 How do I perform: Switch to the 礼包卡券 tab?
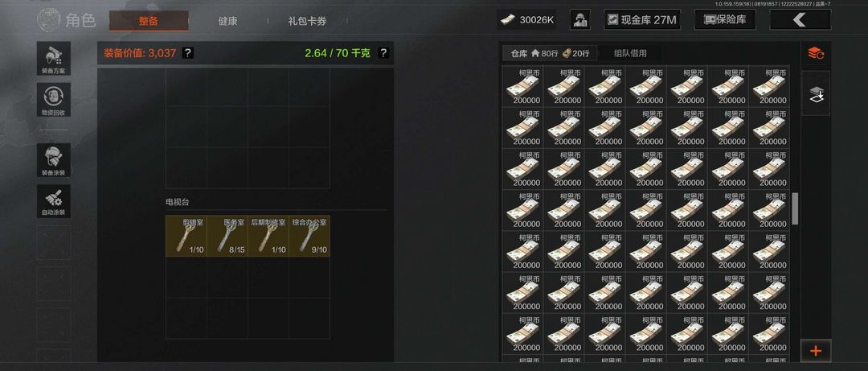click(307, 21)
